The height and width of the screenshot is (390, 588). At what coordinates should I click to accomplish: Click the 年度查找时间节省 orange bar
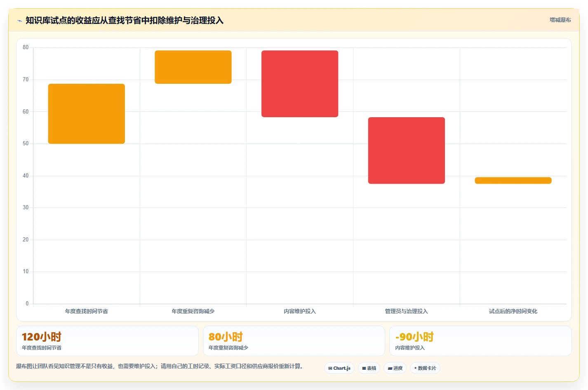click(x=87, y=114)
